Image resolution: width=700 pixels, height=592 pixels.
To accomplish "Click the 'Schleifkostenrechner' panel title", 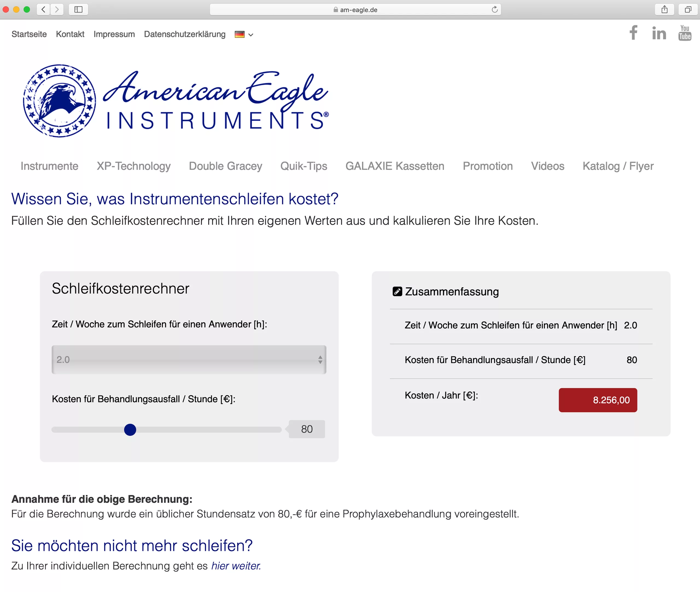I will pos(121,288).
